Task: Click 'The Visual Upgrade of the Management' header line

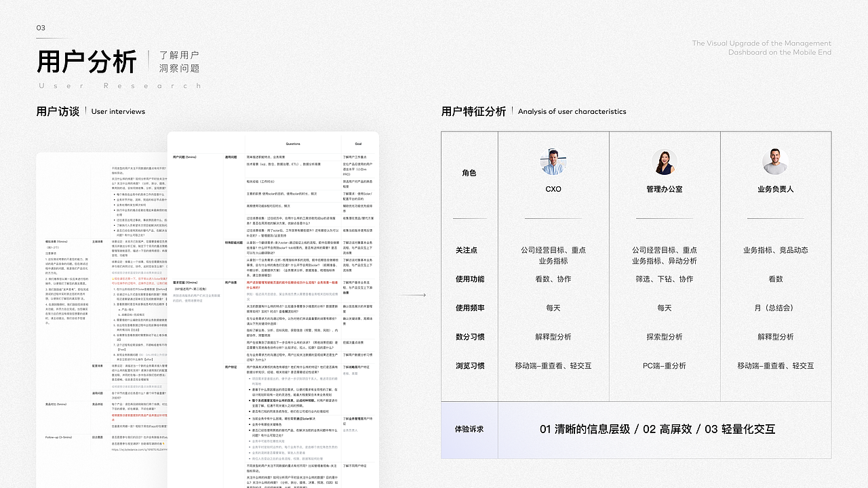Action: [x=762, y=43]
